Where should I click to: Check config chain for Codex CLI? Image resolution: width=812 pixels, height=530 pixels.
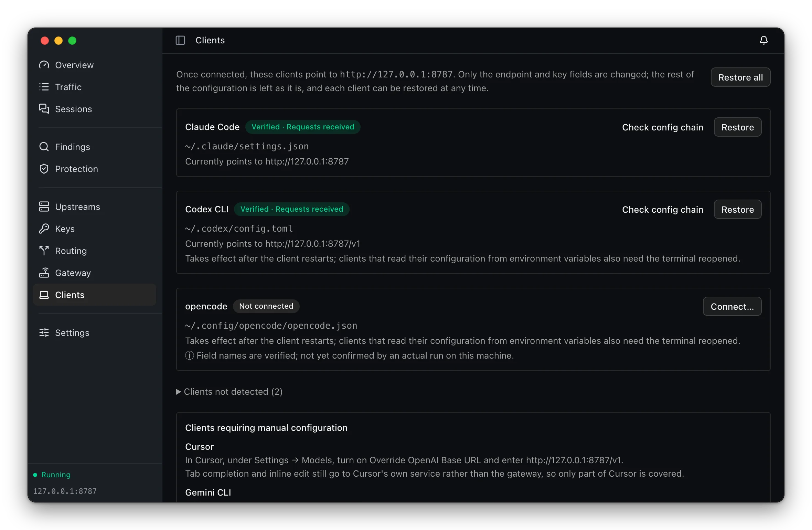663,210
